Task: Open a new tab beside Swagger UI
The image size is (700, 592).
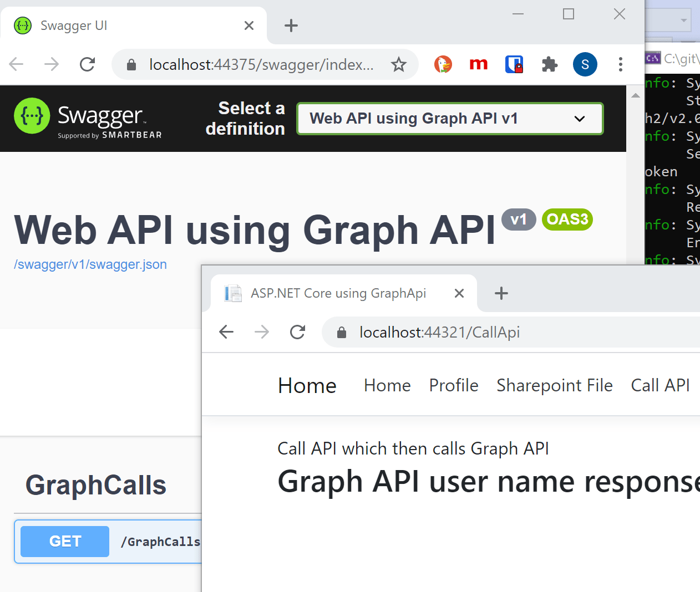Action: click(291, 25)
